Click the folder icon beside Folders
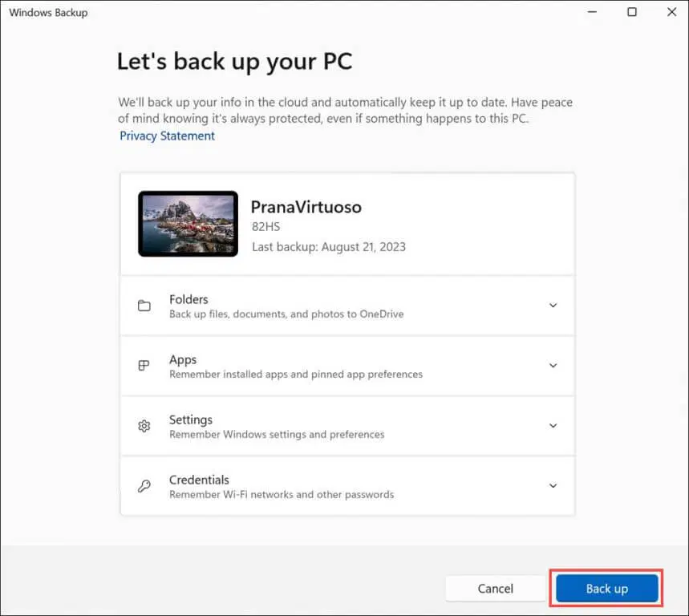The width and height of the screenshot is (689, 616). pos(144,306)
